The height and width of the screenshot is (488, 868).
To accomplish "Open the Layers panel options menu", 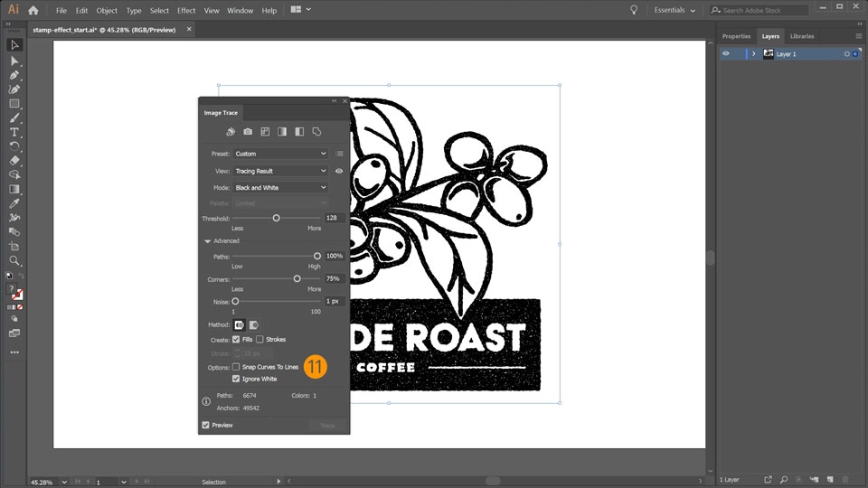I will 859,36.
